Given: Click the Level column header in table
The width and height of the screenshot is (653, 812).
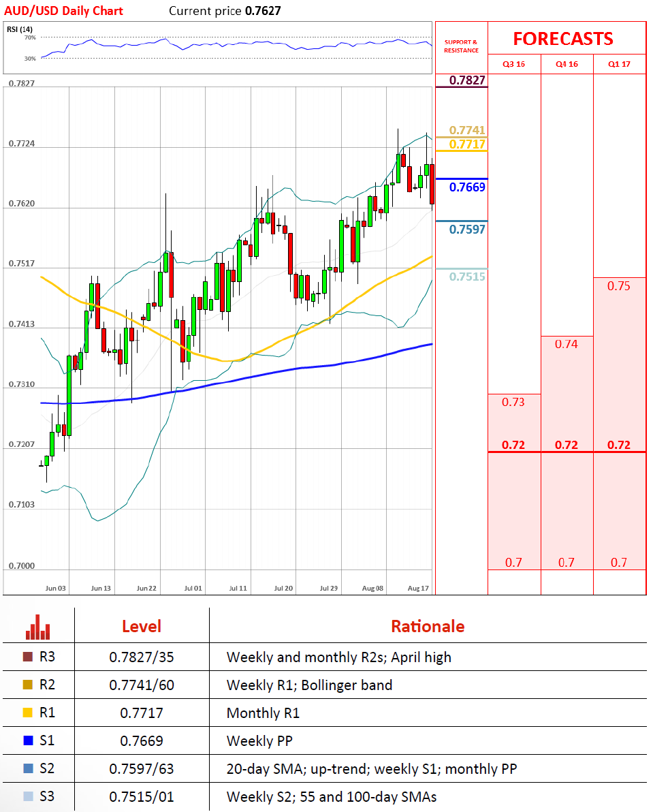Looking at the screenshot, I should click(142, 627).
